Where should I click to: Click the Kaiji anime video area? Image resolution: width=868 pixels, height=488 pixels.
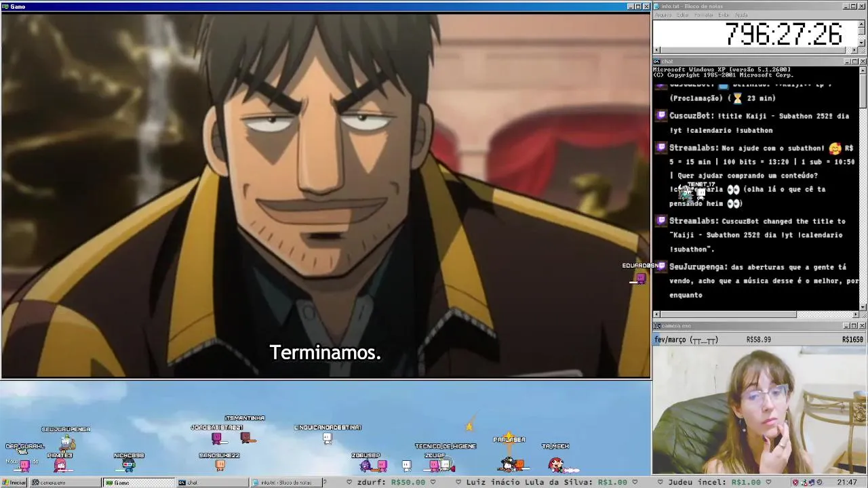pos(325,195)
